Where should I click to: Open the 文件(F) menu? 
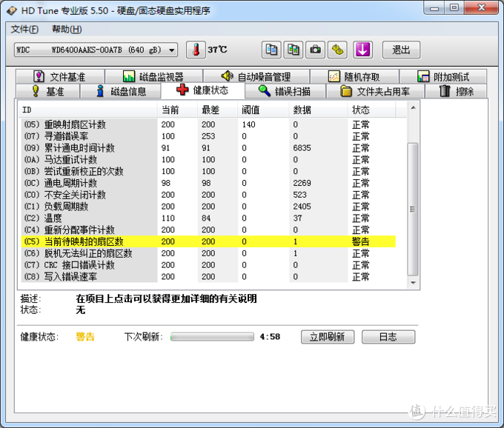point(24,29)
